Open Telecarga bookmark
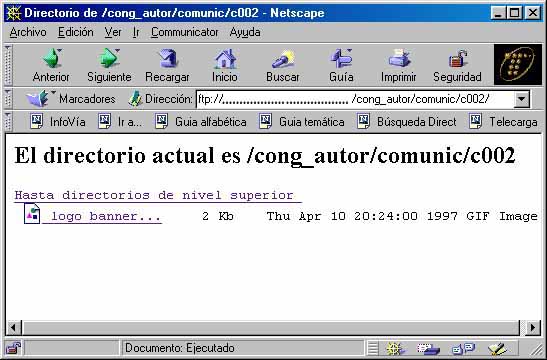Screen dimensions: 547x360 click(x=503, y=122)
